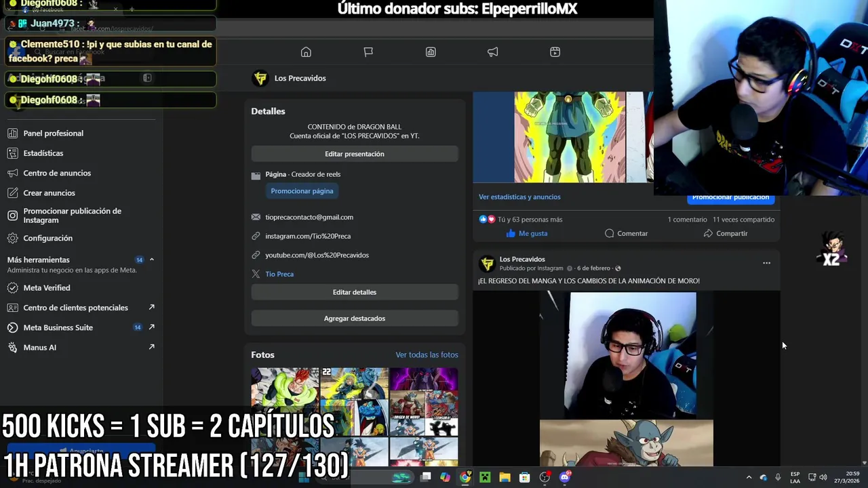Click the Comentar button on the post
Image resolution: width=868 pixels, height=488 pixels.
626,233
